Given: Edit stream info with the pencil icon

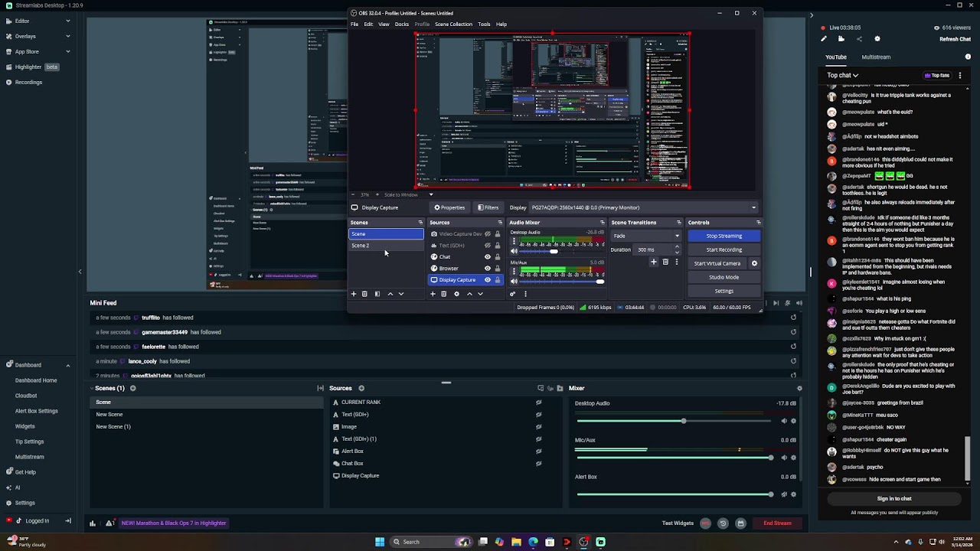Looking at the screenshot, I should point(824,39).
